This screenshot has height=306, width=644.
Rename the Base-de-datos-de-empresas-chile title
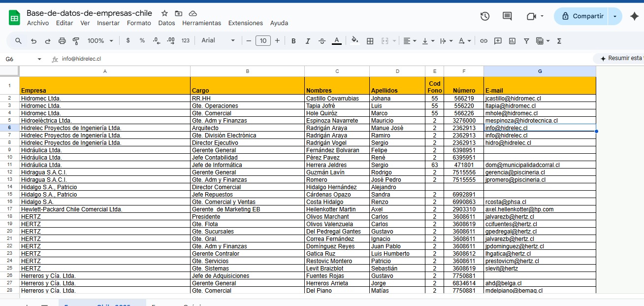coord(90,13)
